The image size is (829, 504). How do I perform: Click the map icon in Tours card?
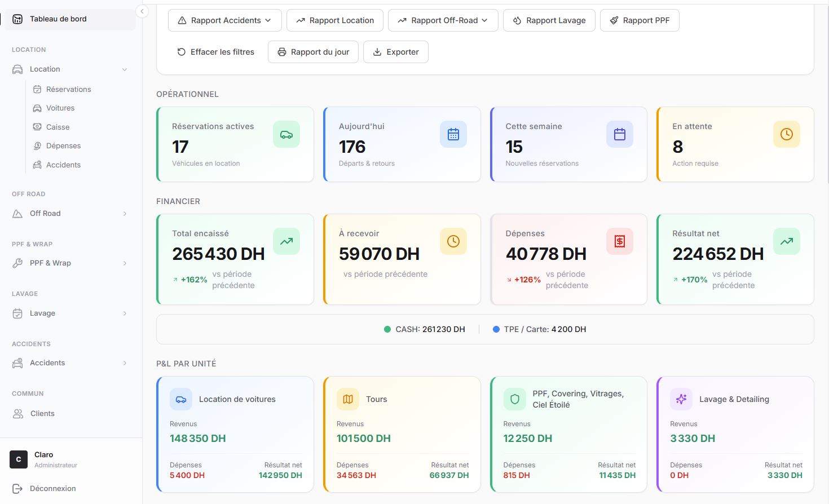point(348,399)
